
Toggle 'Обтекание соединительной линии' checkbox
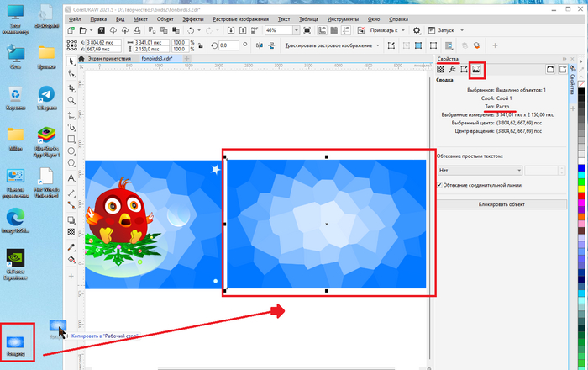click(x=438, y=184)
